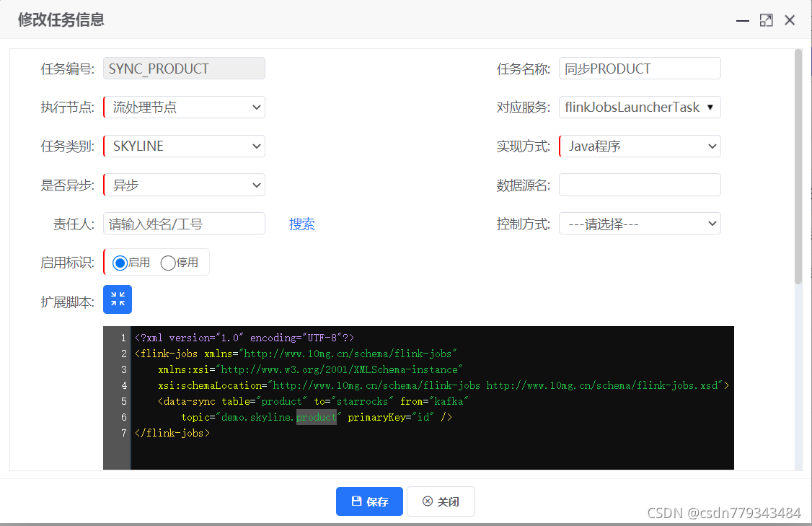Click the dialog's vertical scrollbar
Image resolution: width=812 pixels, height=526 pixels.
[798, 167]
